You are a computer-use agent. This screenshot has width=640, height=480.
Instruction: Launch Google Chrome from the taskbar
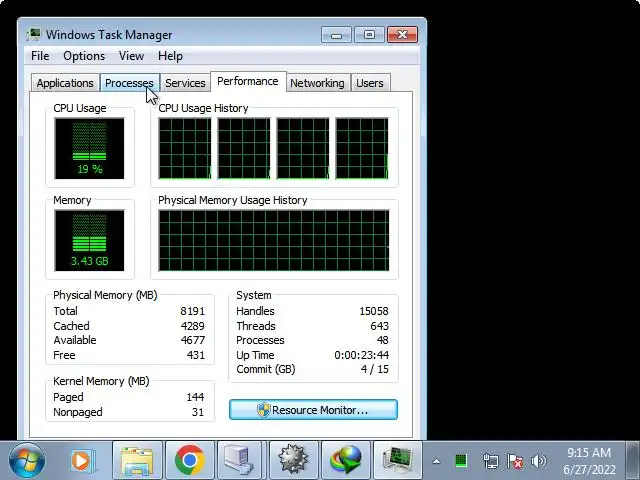190,461
